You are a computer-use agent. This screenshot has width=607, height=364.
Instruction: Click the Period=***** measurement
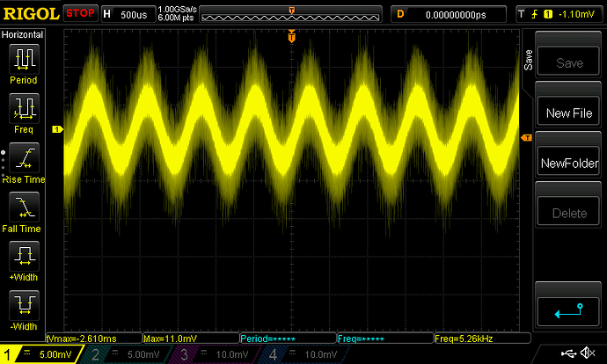(x=288, y=339)
